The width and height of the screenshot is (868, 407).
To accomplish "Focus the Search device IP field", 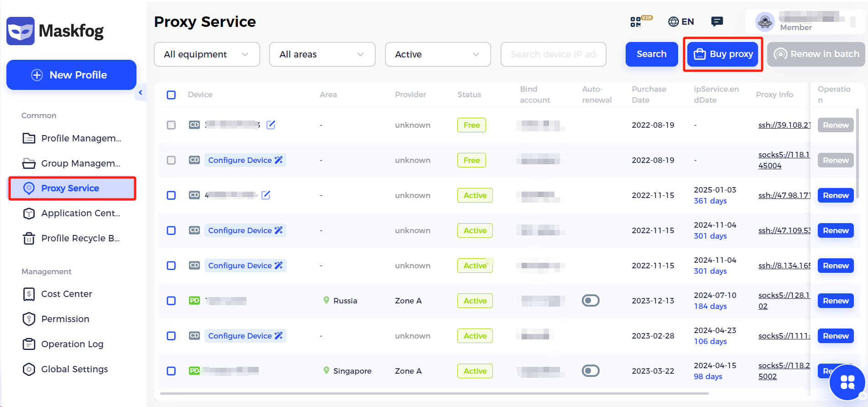I will (x=553, y=54).
